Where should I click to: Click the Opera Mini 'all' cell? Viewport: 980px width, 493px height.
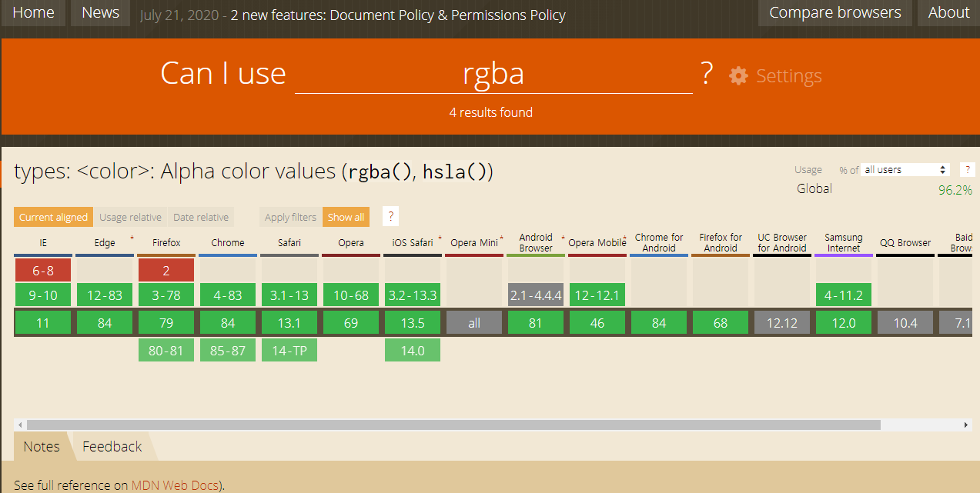tap(474, 323)
